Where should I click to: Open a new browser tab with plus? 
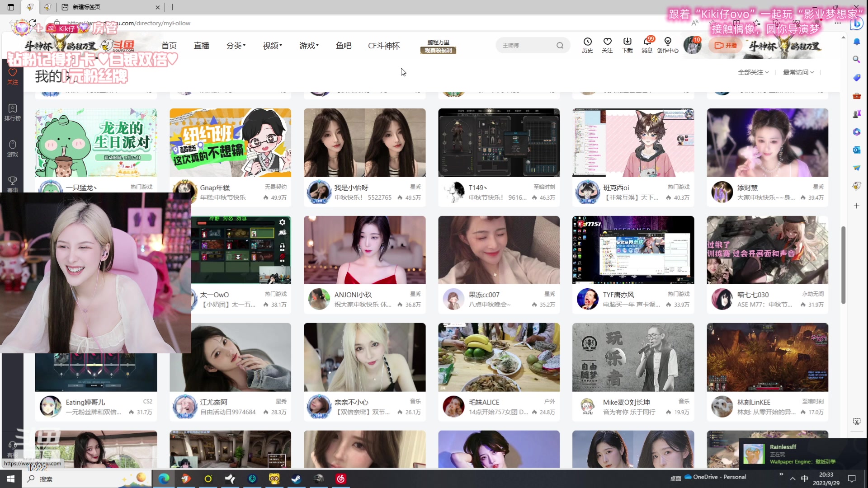tap(173, 7)
